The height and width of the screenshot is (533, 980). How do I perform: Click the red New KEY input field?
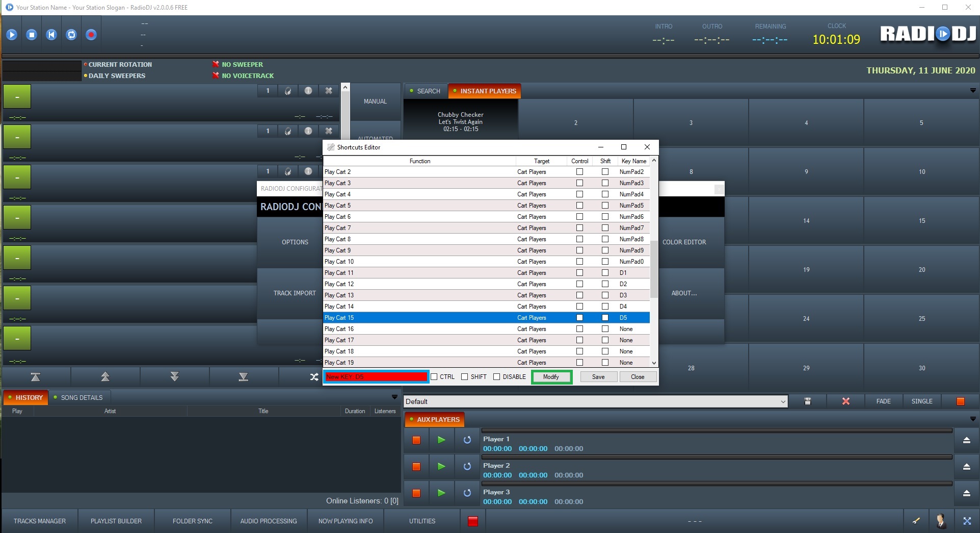click(x=376, y=377)
